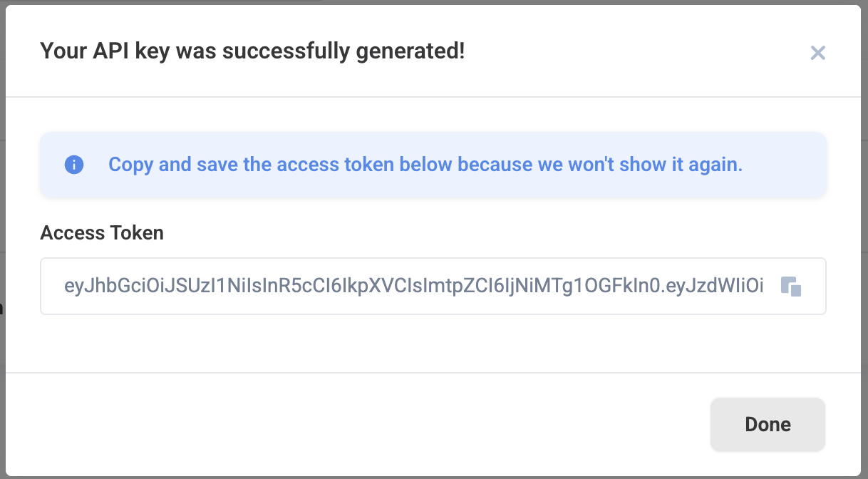868x479 pixels.
Task: Click the word "generated!" in the dialog header
Action: tap(415, 51)
